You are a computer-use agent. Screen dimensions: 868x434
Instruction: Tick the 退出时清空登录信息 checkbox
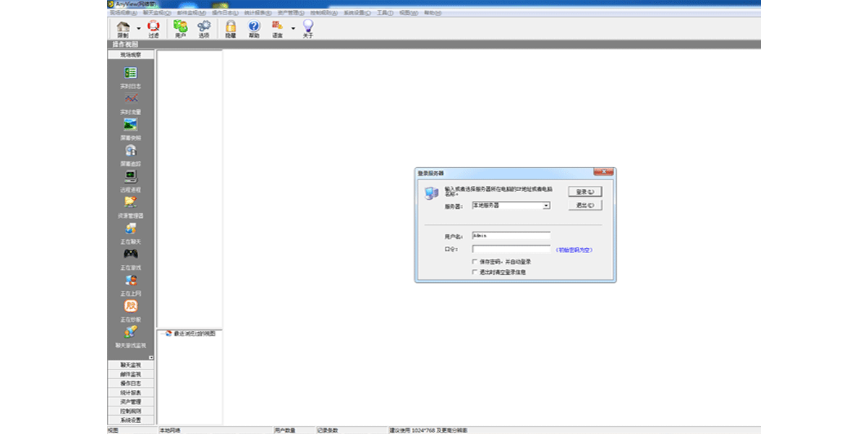pyautogui.click(x=475, y=272)
